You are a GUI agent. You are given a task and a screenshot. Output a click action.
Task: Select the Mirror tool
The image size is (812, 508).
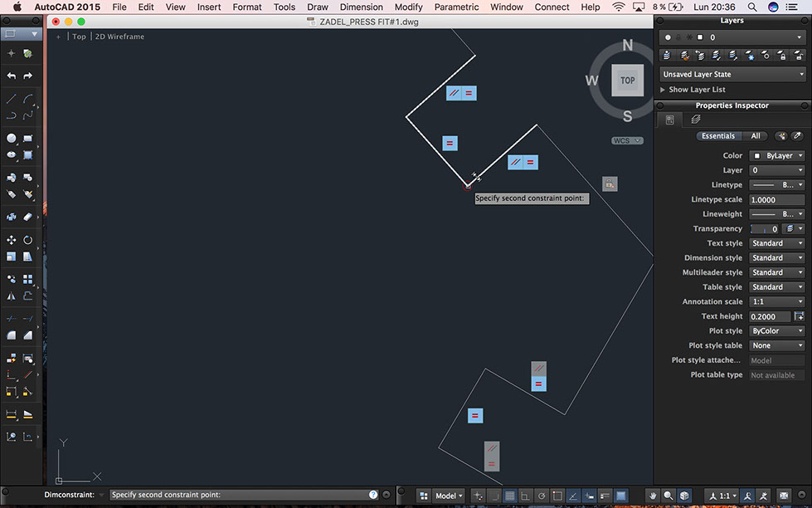point(12,296)
